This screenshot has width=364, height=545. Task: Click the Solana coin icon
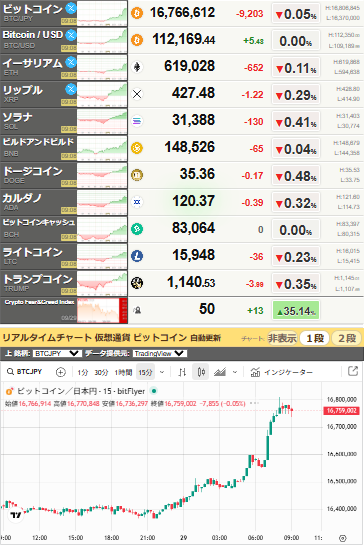pyautogui.click(x=137, y=121)
